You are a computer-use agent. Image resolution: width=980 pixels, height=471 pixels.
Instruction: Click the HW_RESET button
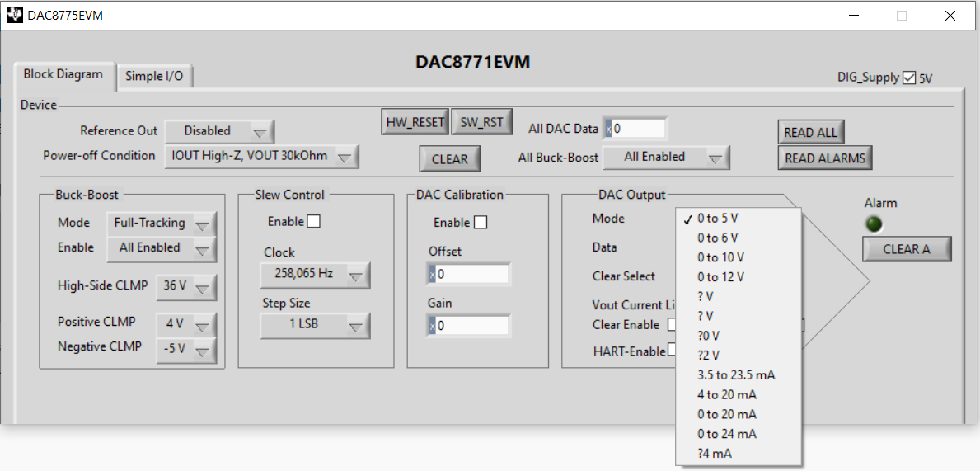point(415,122)
